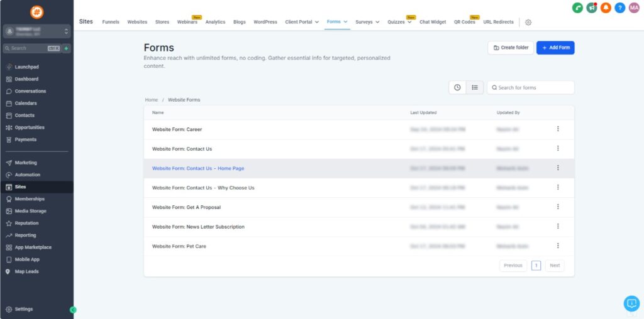Click the MA user avatar
The width and height of the screenshot is (644, 319).
coord(634,8)
